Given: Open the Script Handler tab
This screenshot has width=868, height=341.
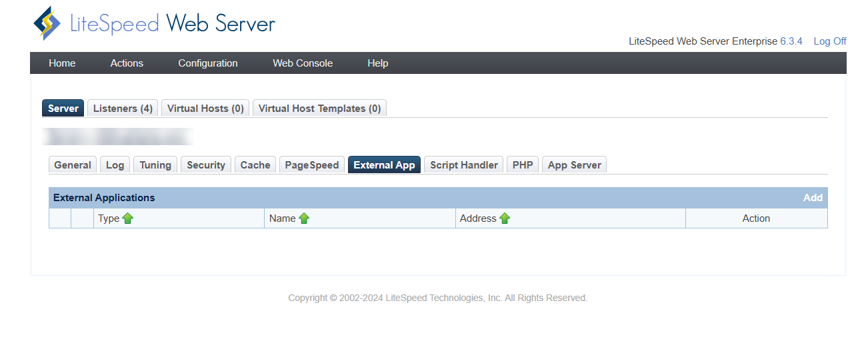Looking at the screenshot, I should point(464,165).
